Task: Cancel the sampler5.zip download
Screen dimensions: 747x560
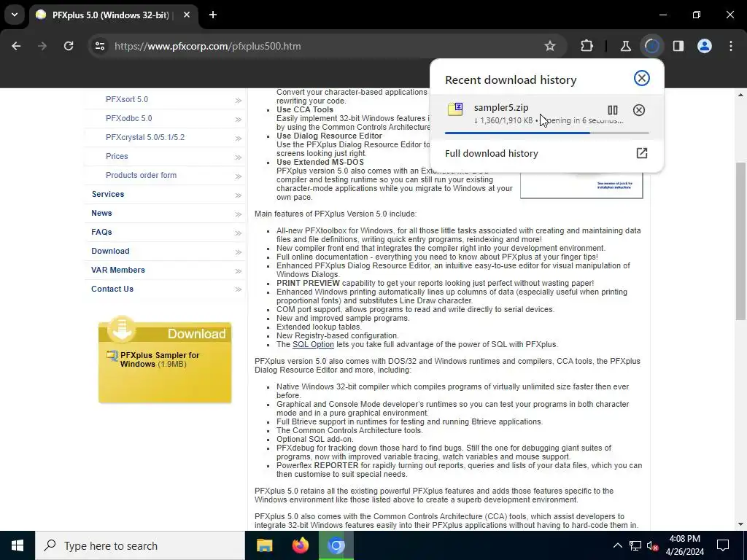Action: [639, 111]
